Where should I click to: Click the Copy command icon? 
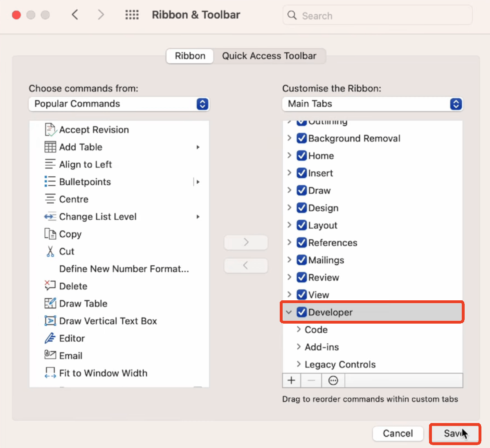click(x=50, y=234)
